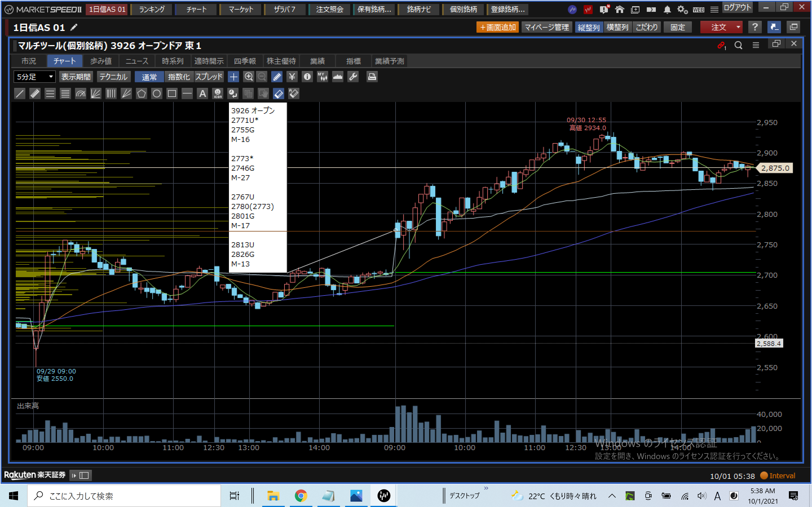
Task: Select the pentagon shape tool
Action: pyautogui.click(x=141, y=94)
